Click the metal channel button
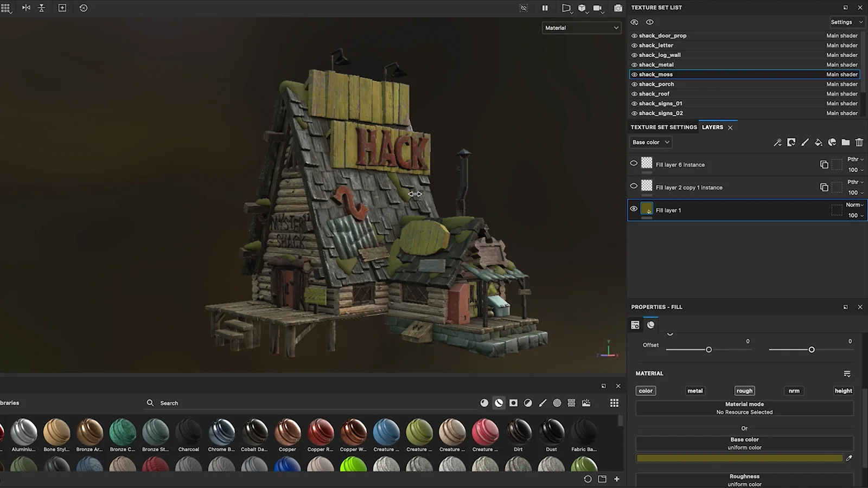 [x=694, y=390]
